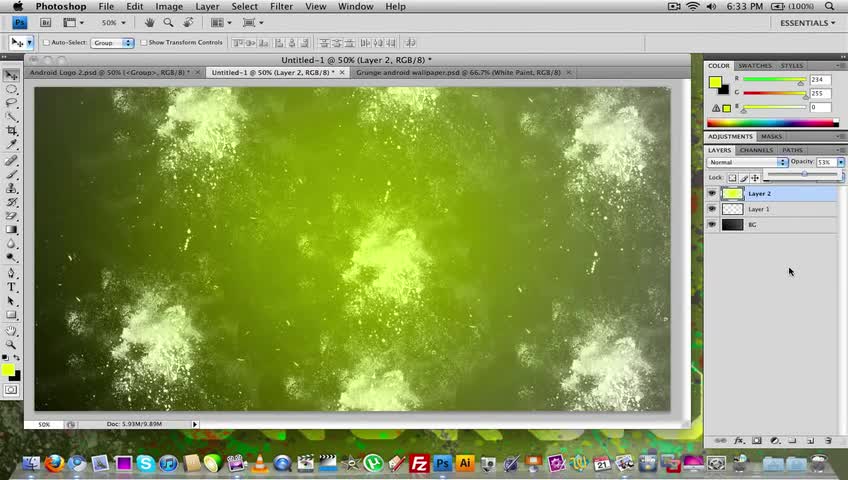Select the Zoom tool in the toolbox
The image size is (848, 480).
pos(11,344)
